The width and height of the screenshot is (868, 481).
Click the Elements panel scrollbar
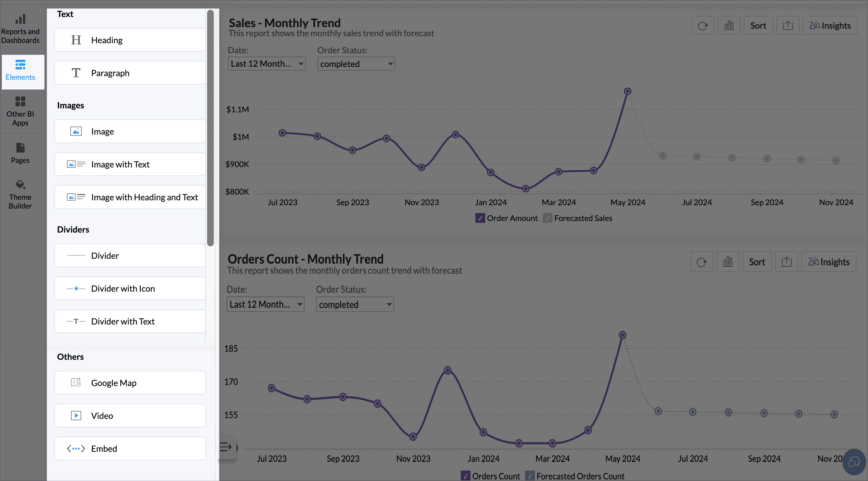210,128
